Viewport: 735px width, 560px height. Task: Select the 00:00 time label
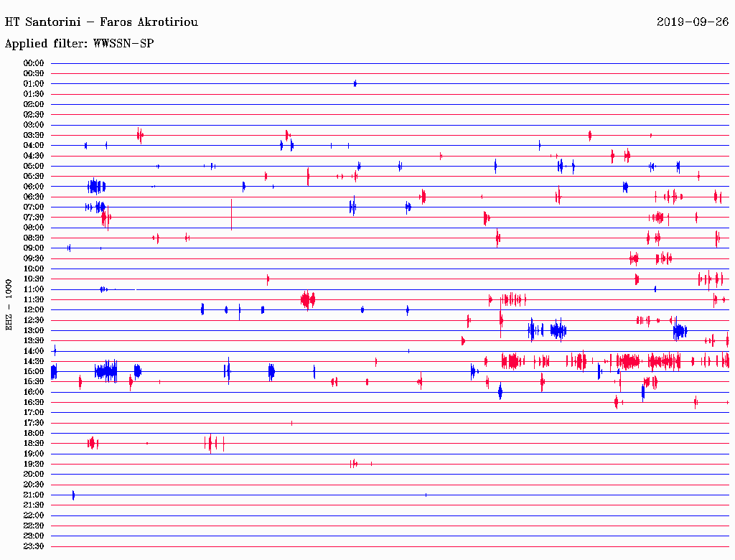[x=34, y=63]
